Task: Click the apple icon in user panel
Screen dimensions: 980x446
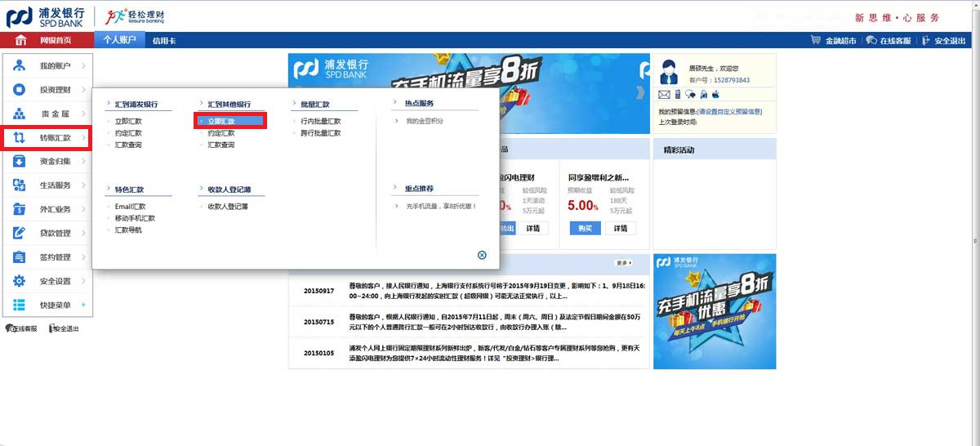Action: 715,95
